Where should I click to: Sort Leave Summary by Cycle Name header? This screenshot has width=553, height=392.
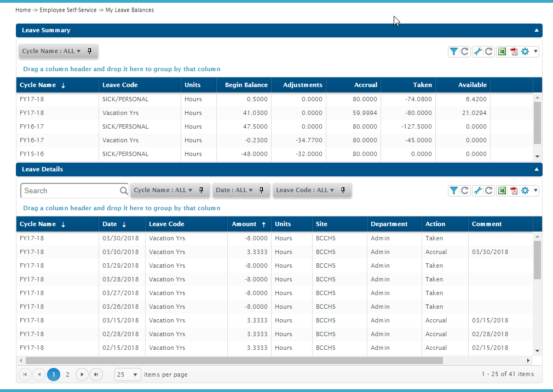pyautogui.click(x=57, y=85)
